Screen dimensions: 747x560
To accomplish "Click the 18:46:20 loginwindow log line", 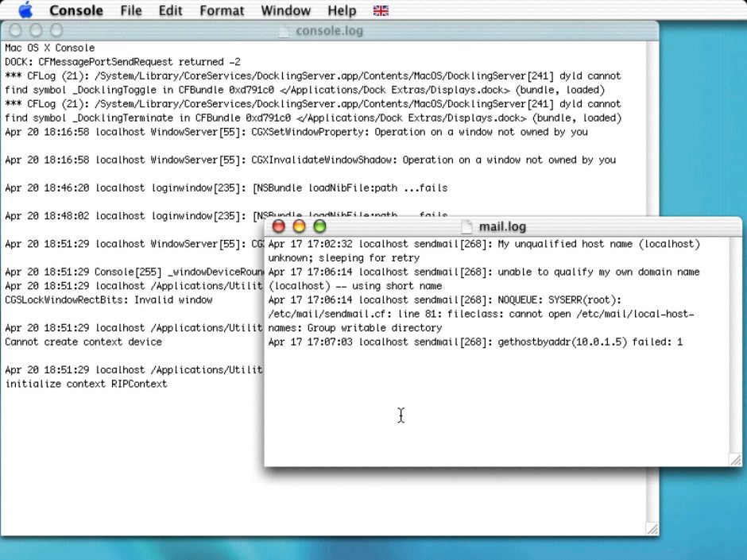I will (x=226, y=188).
